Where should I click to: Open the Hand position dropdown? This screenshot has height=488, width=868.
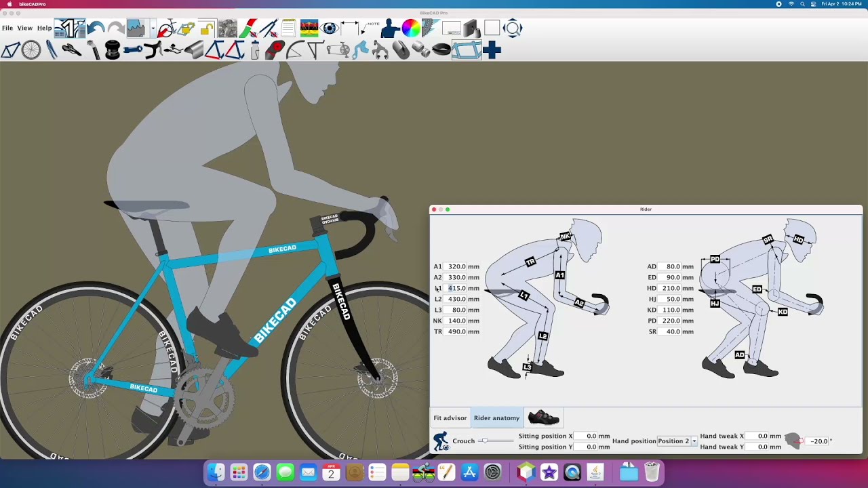click(677, 441)
